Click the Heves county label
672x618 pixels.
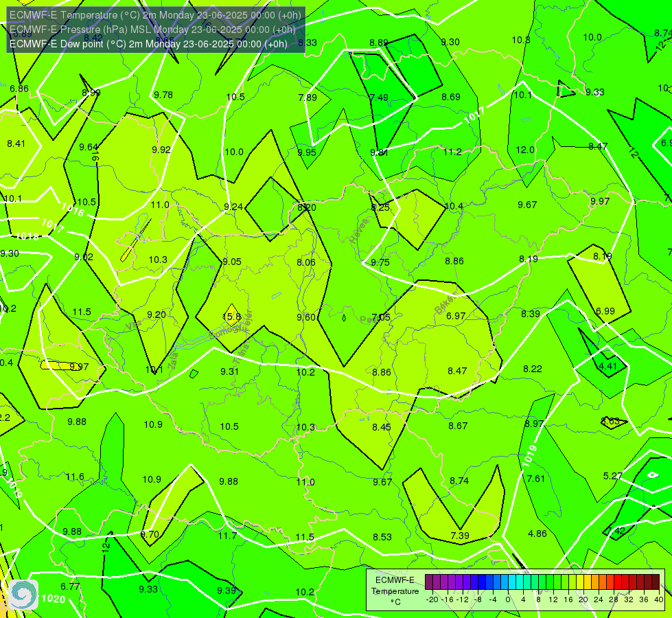tap(359, 231)
